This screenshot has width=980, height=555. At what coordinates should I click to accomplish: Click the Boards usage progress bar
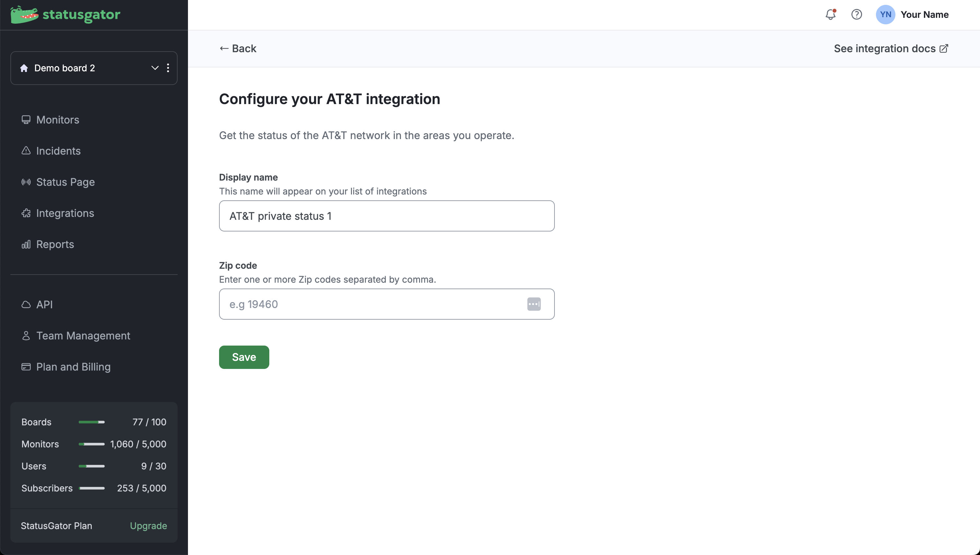91,422
